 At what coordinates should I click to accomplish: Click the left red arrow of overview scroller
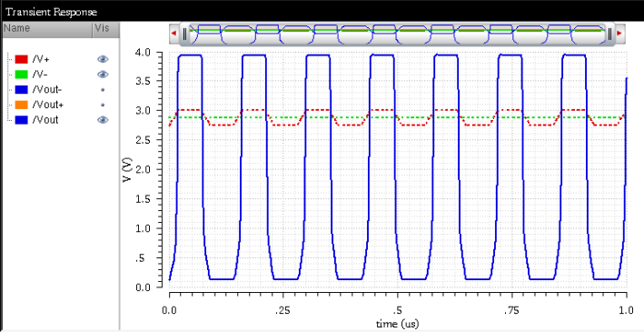pyautogui.click(x=173, y=33)
